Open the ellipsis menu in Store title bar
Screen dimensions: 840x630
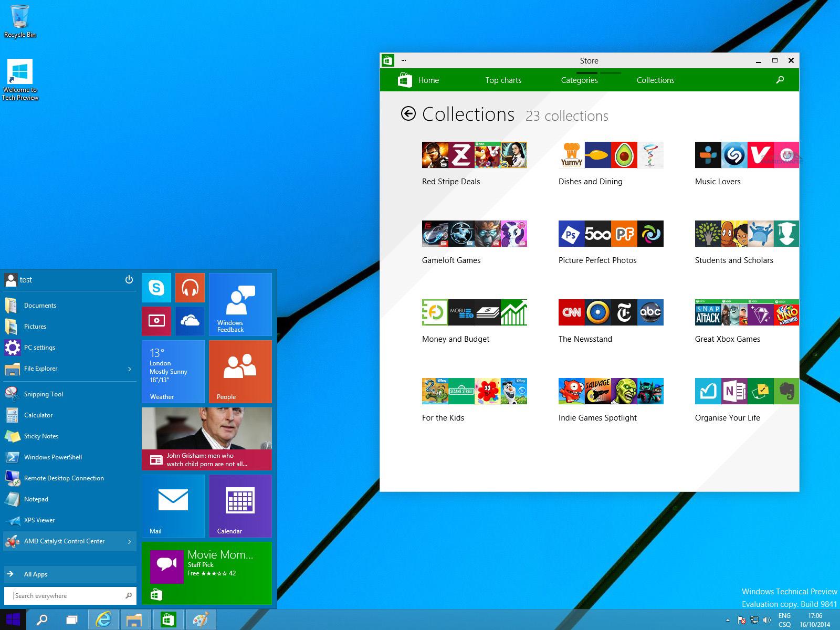(404, 60)
